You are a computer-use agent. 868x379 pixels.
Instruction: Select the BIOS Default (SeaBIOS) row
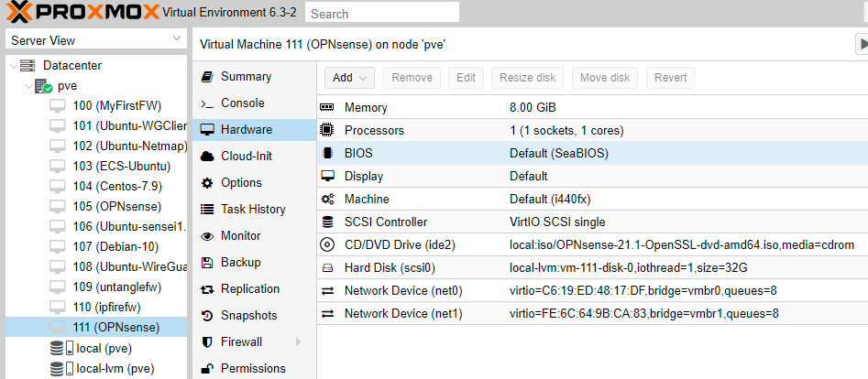click(592, 153)
